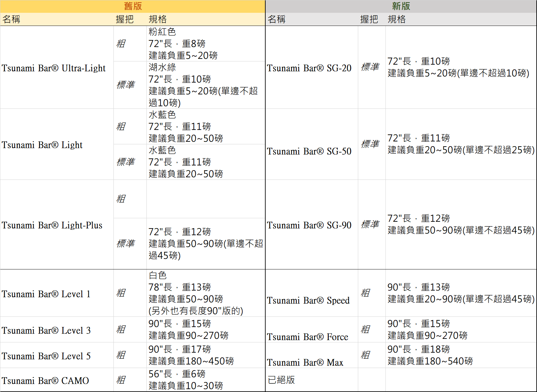The width and height of the screenshot is (537, 392).
Task: Select the Tsunami Bar® Level 1 cell
Action: pyautogui.click(x=57, y=293)
